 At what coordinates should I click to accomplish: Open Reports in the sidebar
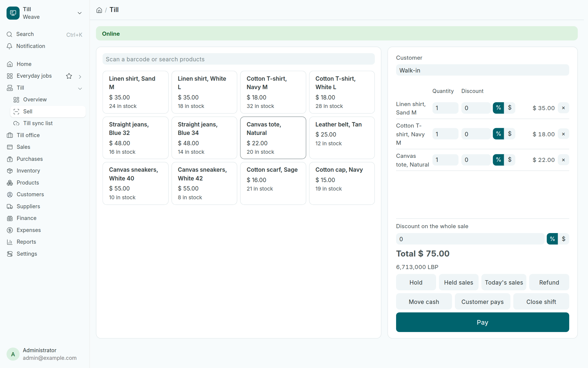(45, 242)
